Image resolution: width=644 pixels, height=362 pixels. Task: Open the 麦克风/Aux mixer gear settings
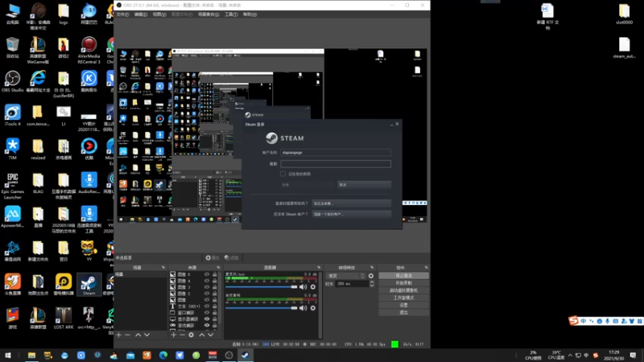[313, 287]
